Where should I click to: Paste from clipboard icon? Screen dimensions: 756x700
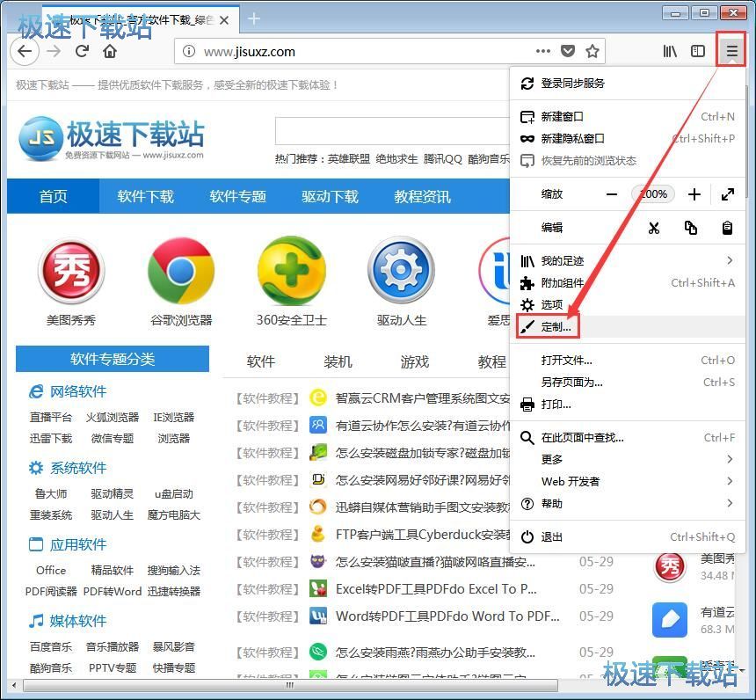coord(728,228)
